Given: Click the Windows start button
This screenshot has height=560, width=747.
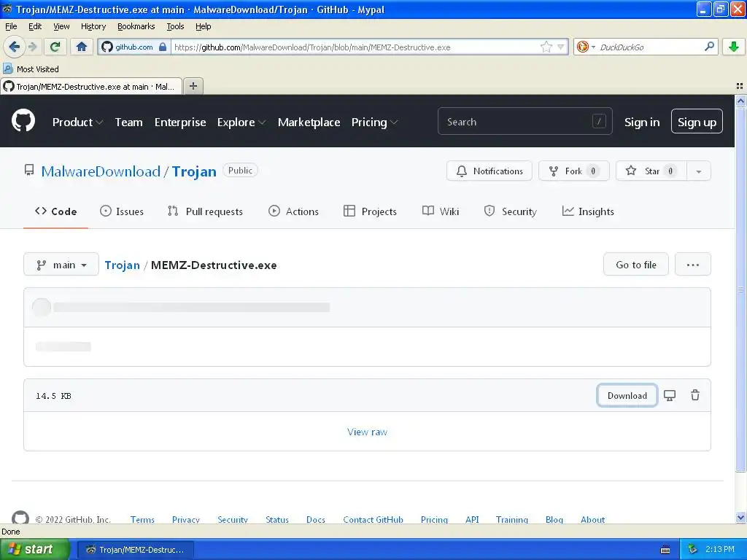Looking at the screenshot, I should click(x=34, y=549).
